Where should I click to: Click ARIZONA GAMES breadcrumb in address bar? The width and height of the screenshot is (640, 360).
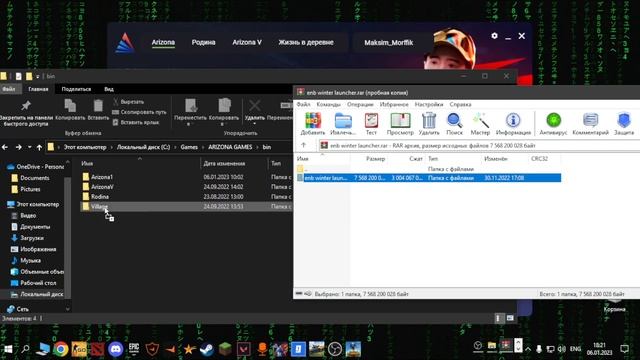pyautogui.click(x=230, y=147)
